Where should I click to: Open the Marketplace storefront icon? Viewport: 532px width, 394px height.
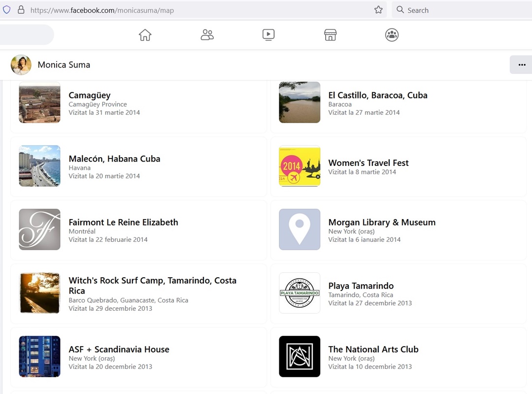(x=330, y=35)
